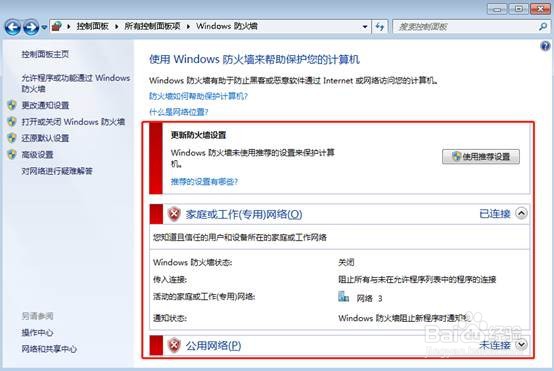554x371 pixels.
Task: Expand the 公用网络 section chevron
Action: (521, 344)
